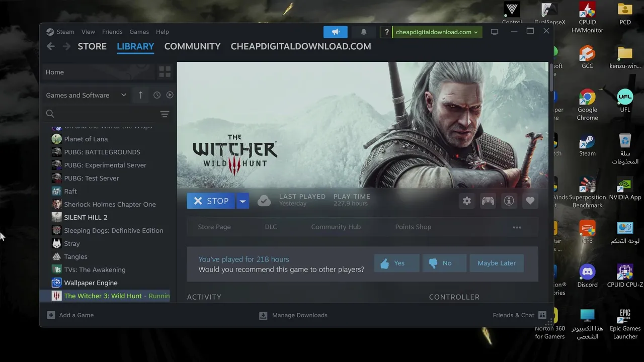644x362 pixels.
Task: Open advanced filter options beside search
Action: coord(165,114)
